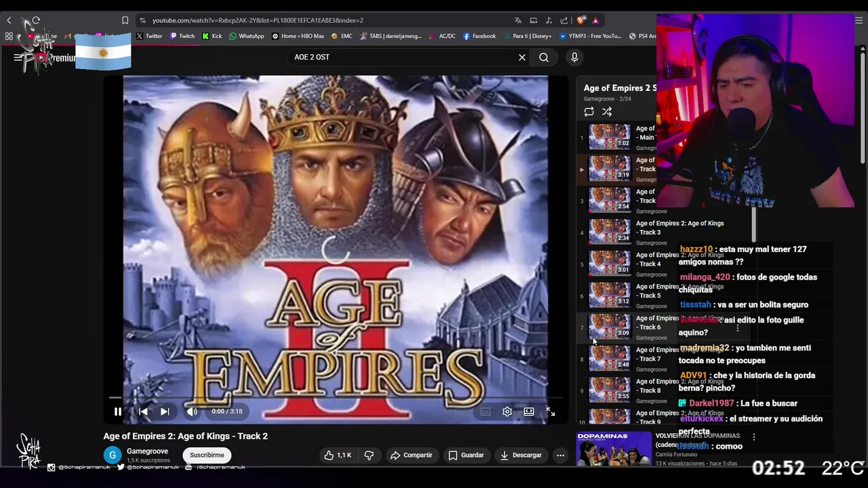This screenshot has height=488, width=868.
Task: Select Age of Kings - Track 7
Action: click(679, 354)
